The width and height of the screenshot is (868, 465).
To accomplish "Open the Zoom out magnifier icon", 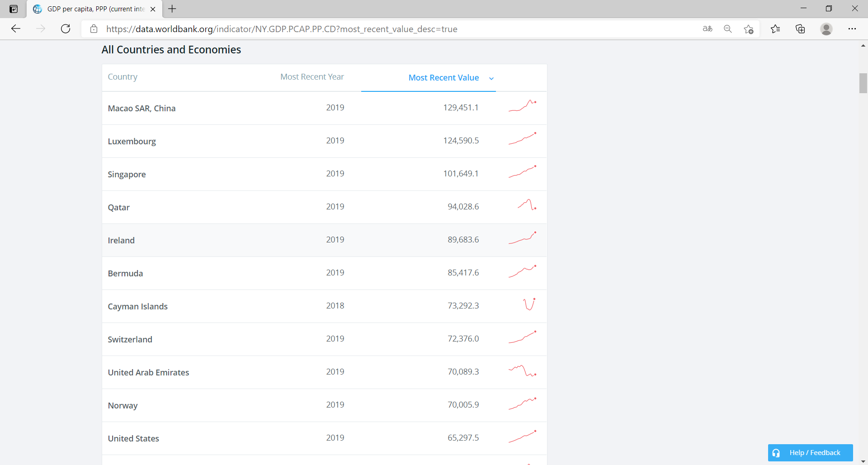I will pyautogui.click(x=727, y=29).
